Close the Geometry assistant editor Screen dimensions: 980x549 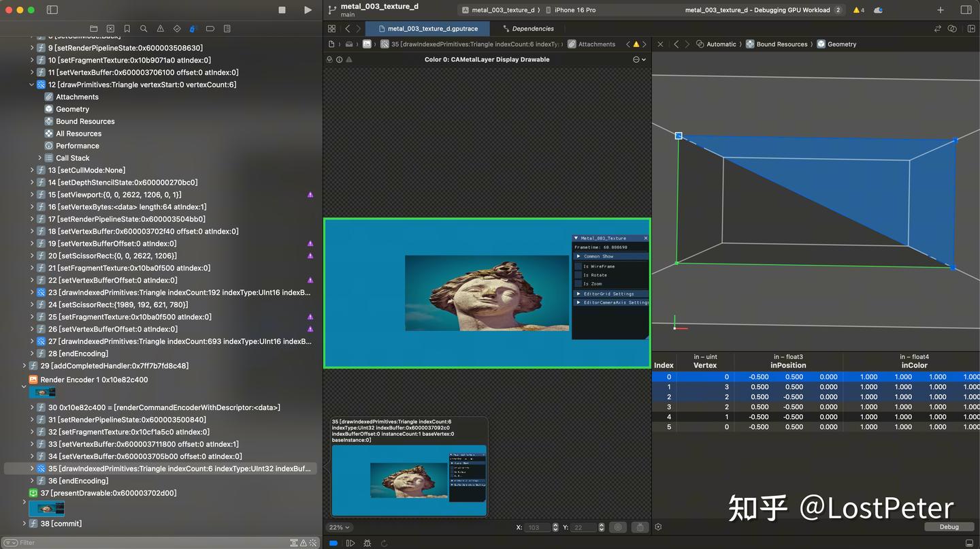(660, 44)
